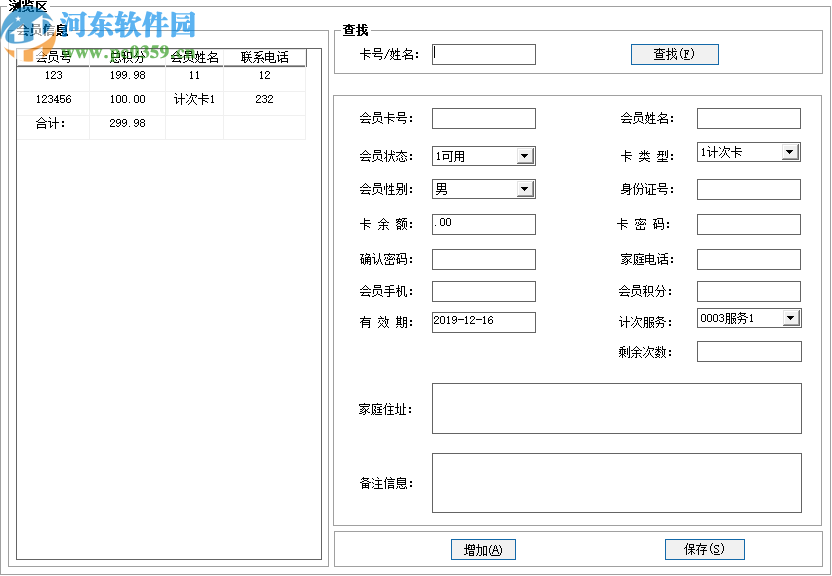Screen dimensions: 832x576
Task: Focus the 会员卡号 member card number field
Action: click(x=483, y=118)
